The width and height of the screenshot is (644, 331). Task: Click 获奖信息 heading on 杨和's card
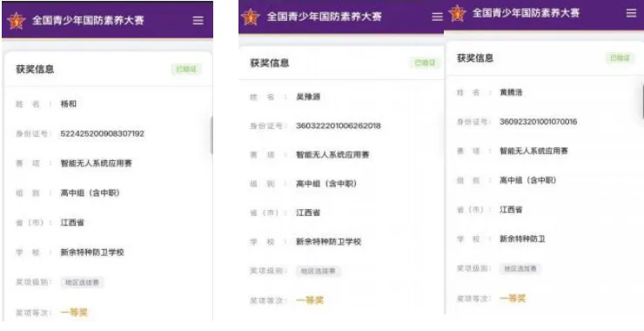(35, 69)
